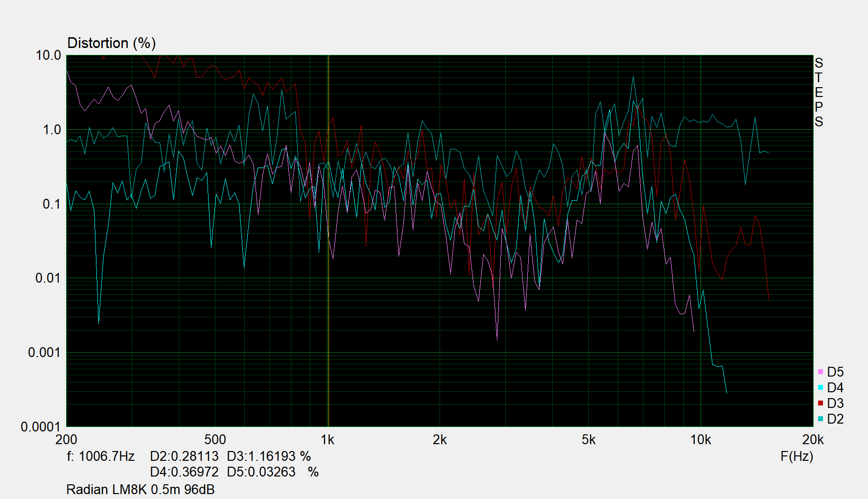Click the D4:0.36972 readout value

(x=184, y=472)
